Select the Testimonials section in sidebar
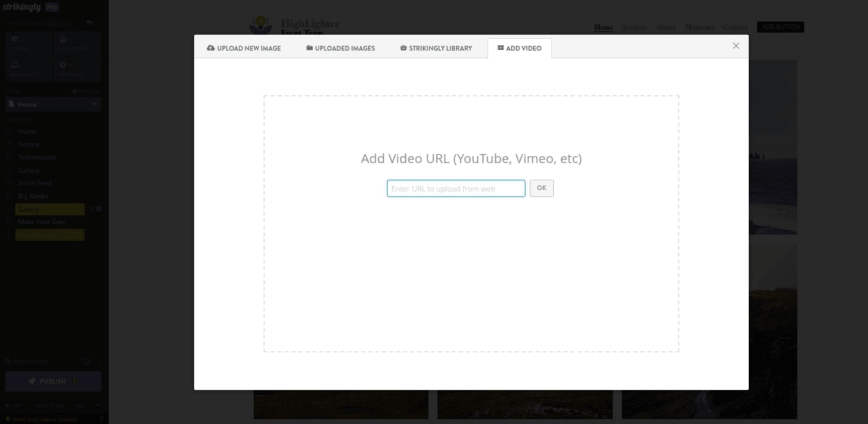This screenshot has width=868, height=424. coord(36,157)
